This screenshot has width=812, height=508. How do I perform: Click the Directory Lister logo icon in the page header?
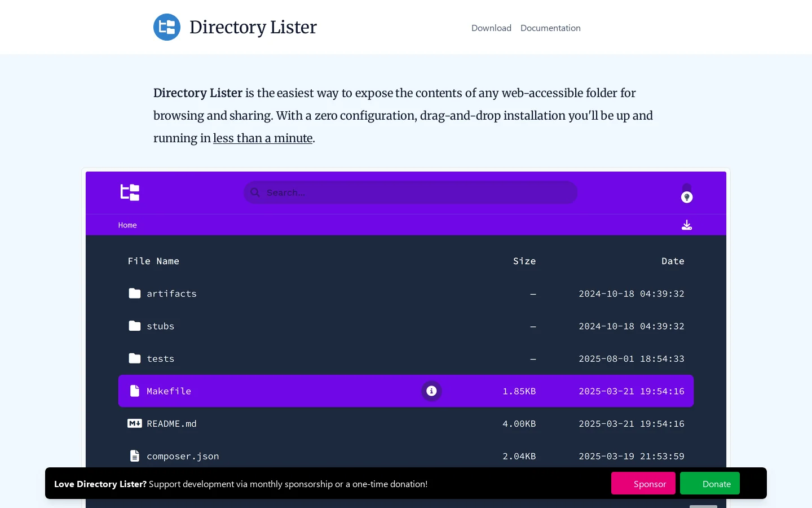(x=167, y=27)
